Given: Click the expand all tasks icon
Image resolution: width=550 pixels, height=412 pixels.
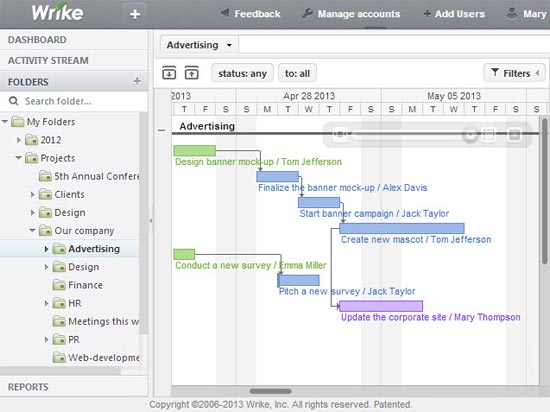Looking at the screenshot, I should [x=169, y=73].
